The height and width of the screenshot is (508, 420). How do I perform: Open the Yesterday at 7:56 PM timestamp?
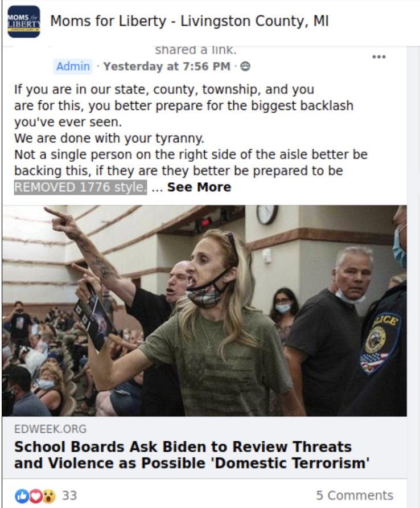167,67
